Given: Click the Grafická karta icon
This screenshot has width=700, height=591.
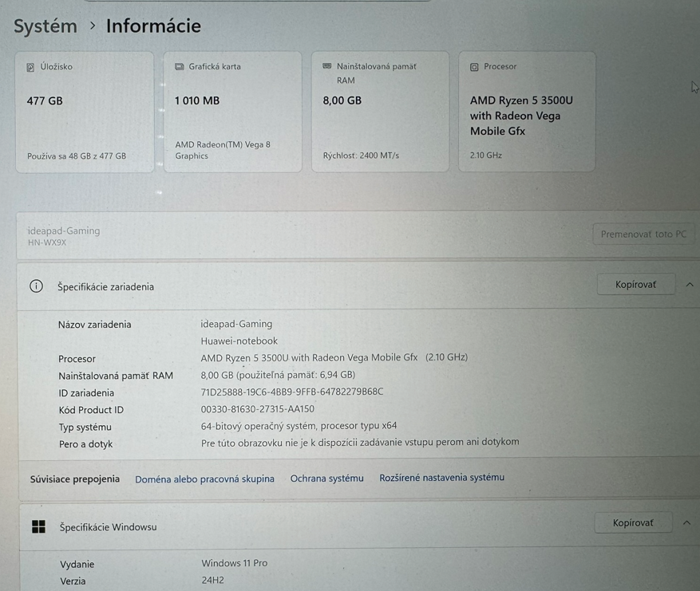Looking at the screenshot, I should pos(180,67).
